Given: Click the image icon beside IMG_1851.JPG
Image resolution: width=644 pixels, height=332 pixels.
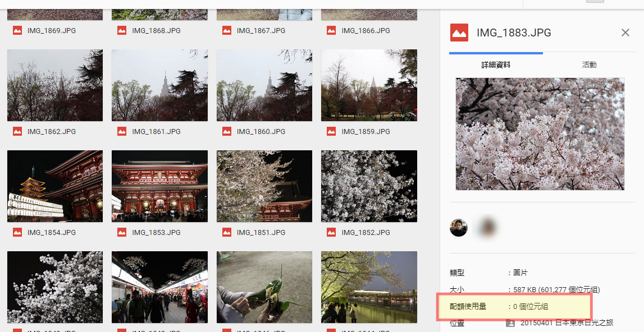Looking at the screenshot, I should (x=227, y=232).
